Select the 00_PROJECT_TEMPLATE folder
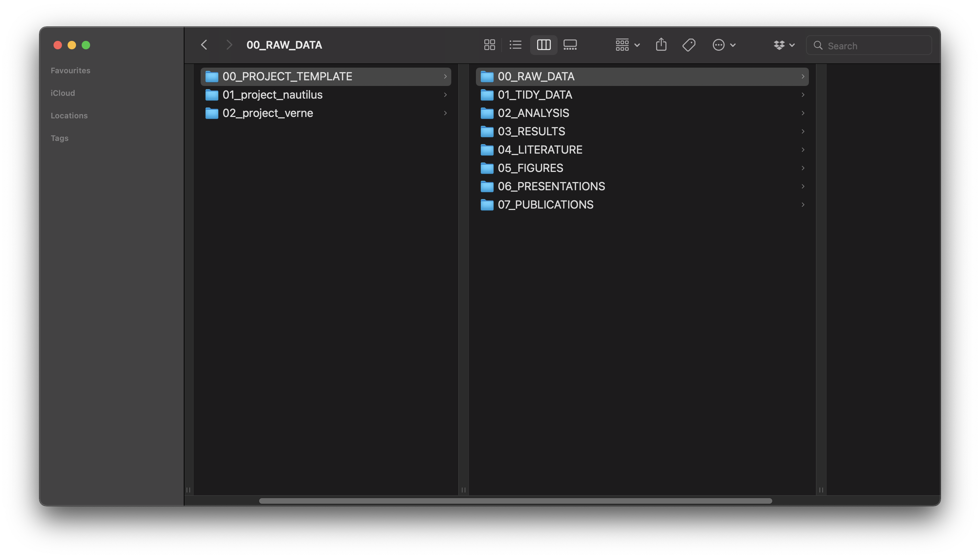The width and height of the screenshot is (980, 558). point(326,77)
